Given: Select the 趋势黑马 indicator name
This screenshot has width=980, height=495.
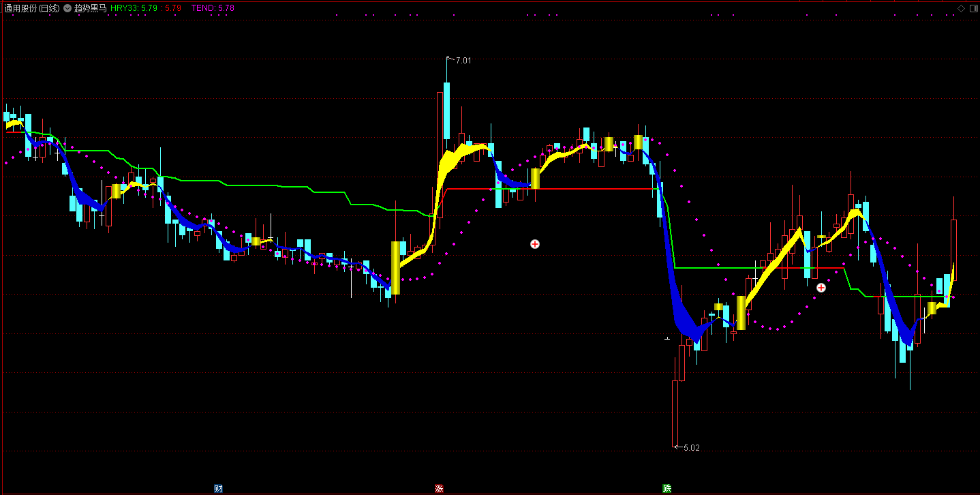Looking at the screenshot, I should click(91, 8).
